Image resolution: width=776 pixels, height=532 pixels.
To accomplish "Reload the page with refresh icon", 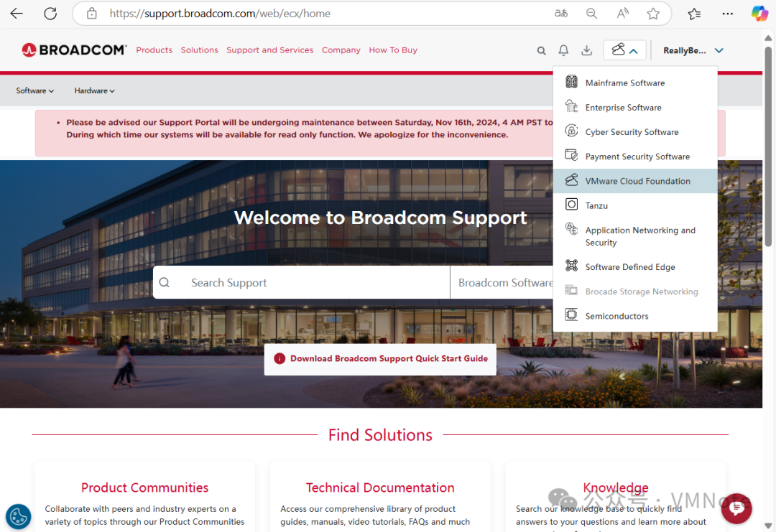I will coord(50,14).
